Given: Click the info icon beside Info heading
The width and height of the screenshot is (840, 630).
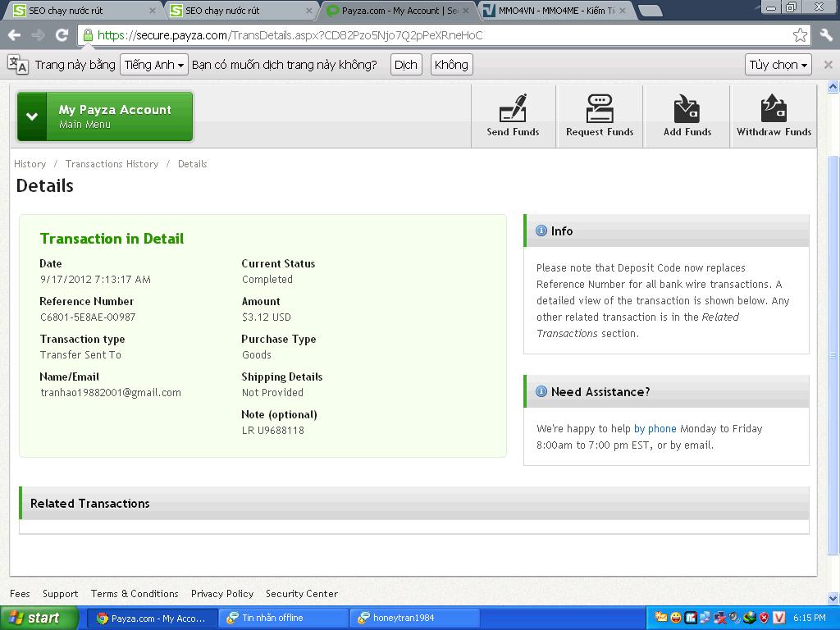Looking at the screenshot, I should coord(541,231).
